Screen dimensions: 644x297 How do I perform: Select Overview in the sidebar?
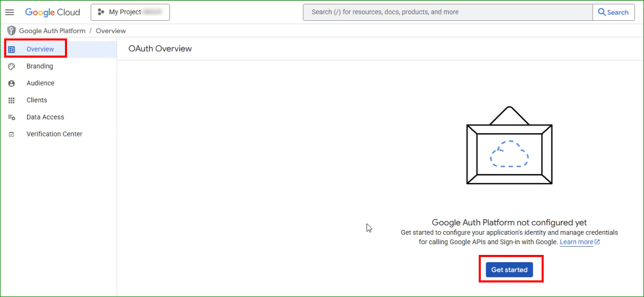(x=40, y=49)
